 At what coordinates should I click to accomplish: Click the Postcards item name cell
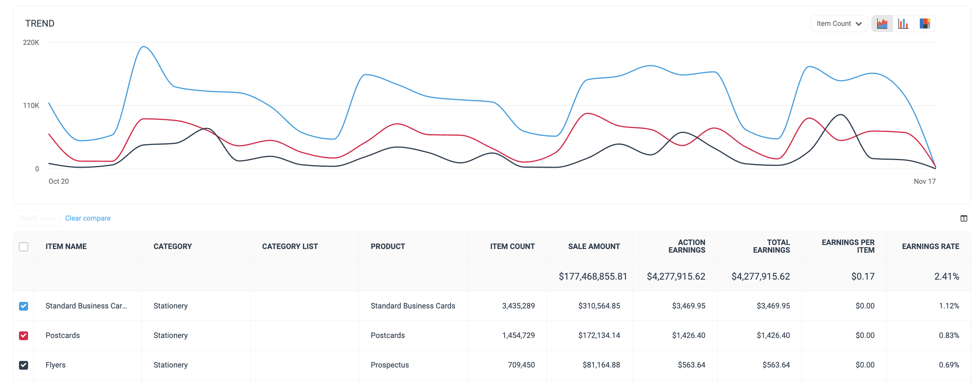[x=63, y=335]
